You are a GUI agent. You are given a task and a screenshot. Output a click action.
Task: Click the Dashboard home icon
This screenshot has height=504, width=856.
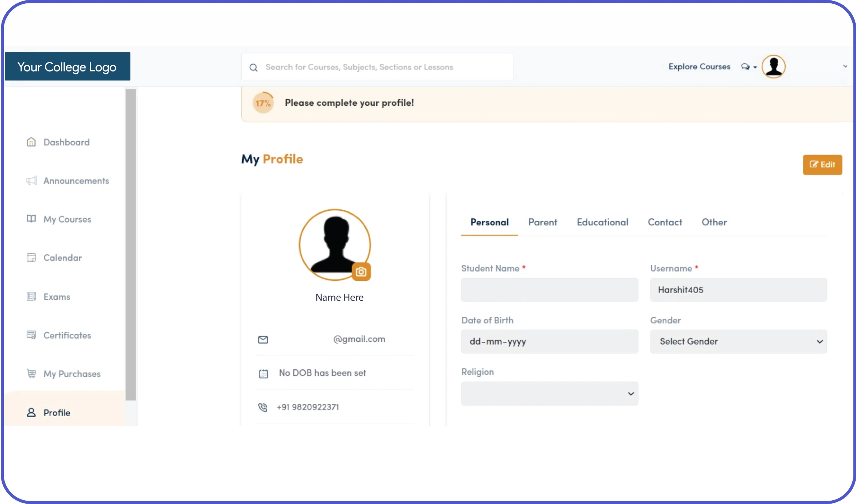31,142
